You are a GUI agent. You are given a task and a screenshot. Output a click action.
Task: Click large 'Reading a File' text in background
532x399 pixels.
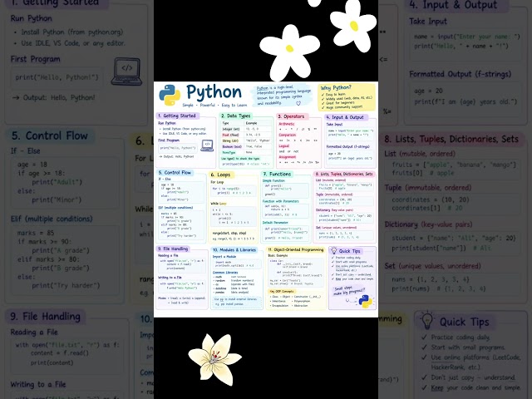tap(34, 332)
